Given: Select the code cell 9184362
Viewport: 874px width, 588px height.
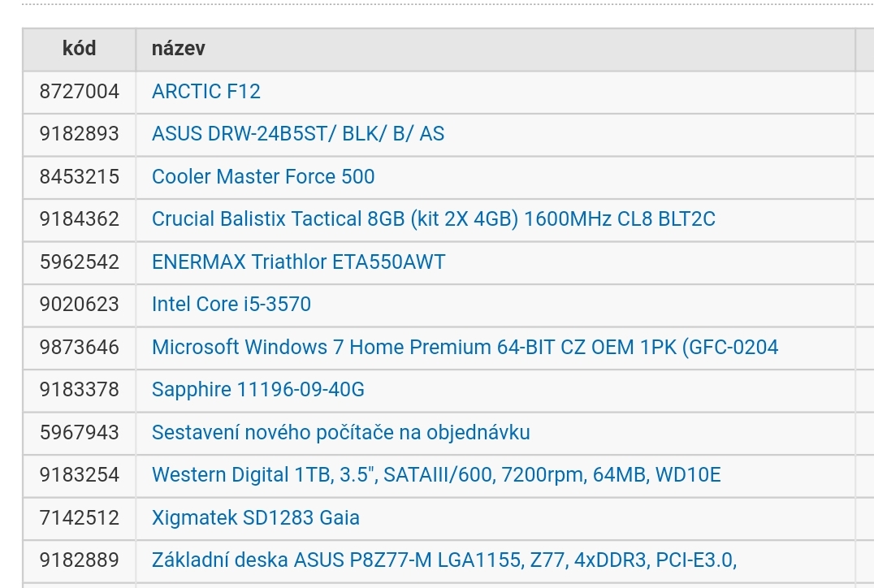Looking at the screenshot, I should (79, 219).
